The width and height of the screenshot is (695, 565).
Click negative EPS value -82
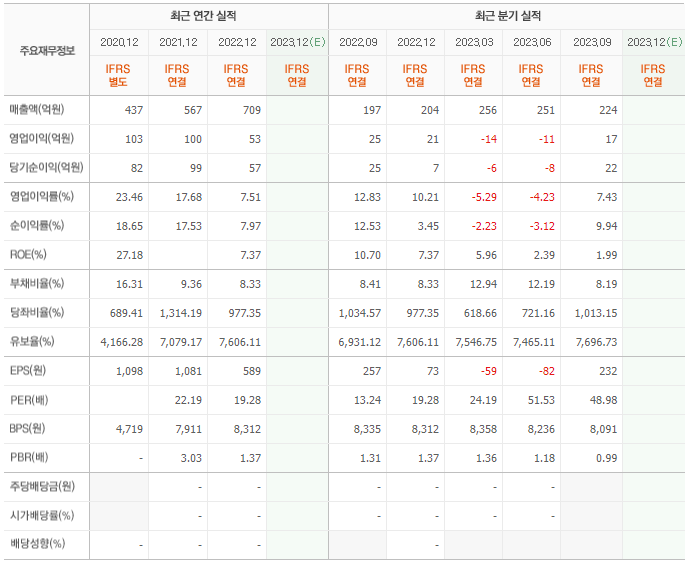(547, 371)
